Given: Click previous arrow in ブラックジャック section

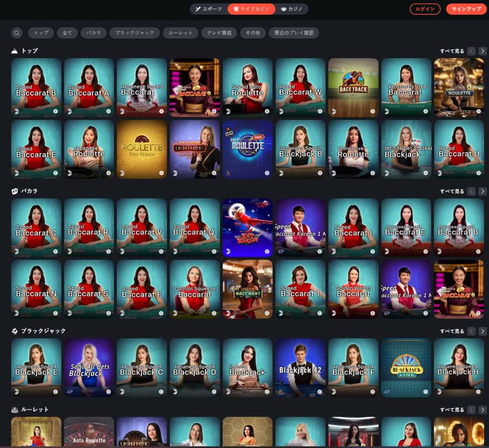Looking at the screenshot, I should (x=472, y=331).
